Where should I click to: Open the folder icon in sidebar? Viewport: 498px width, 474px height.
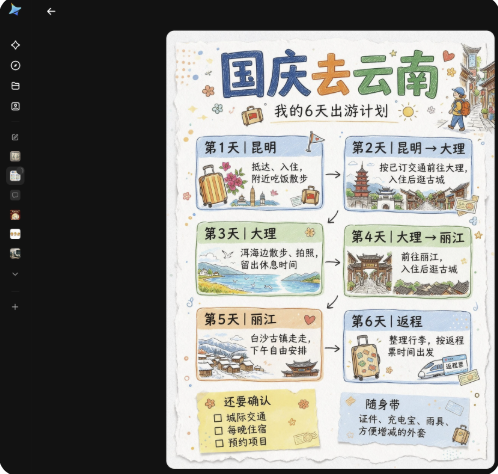[x=15, y=86]
